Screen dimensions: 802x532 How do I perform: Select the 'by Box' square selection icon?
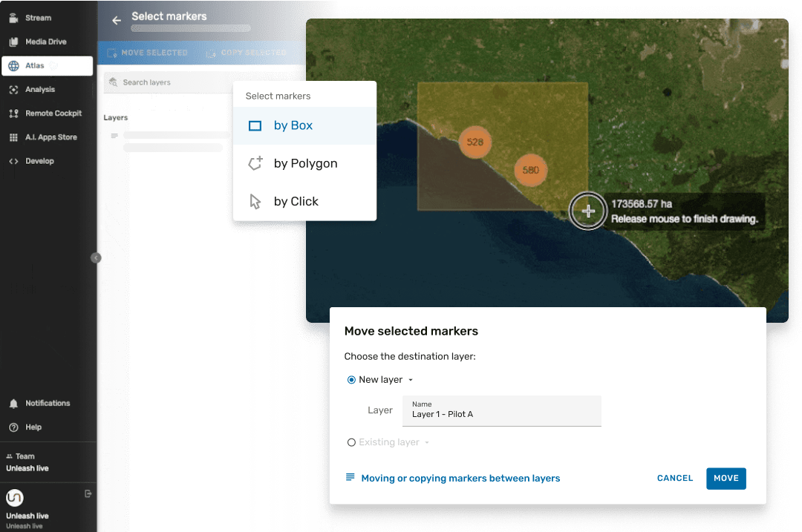[x=255, y=125]
